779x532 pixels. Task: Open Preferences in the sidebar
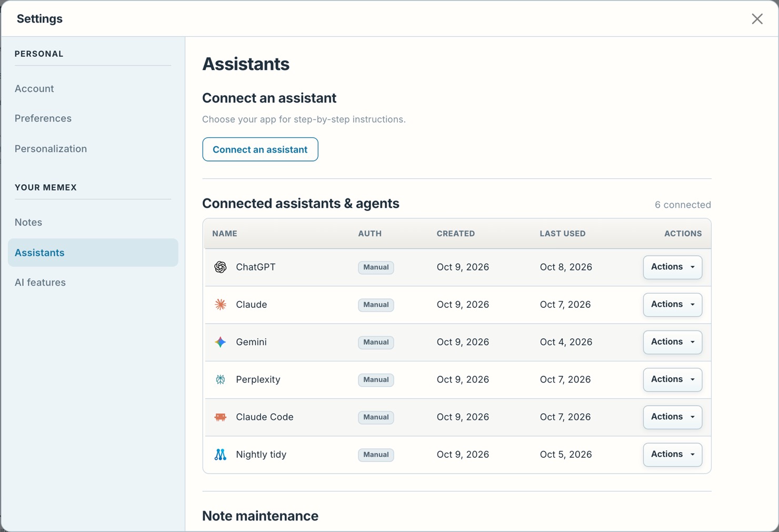pyautogui.click(x=43, y=118)
